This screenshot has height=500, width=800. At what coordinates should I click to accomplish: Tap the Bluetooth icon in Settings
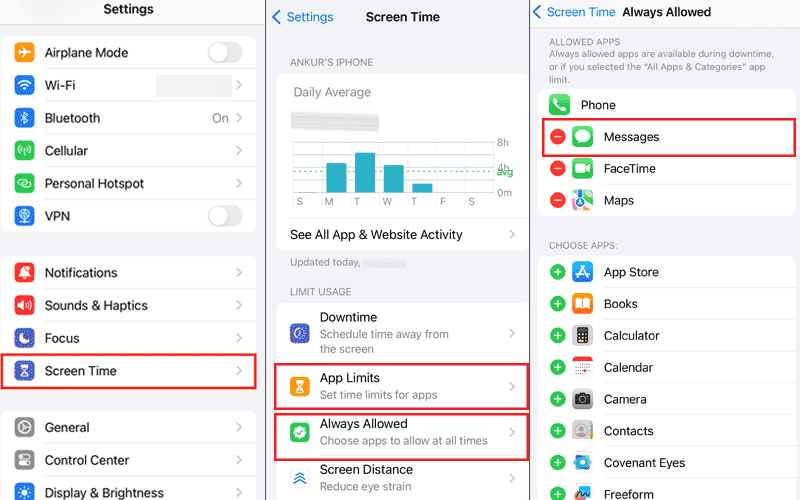point(24,118)
